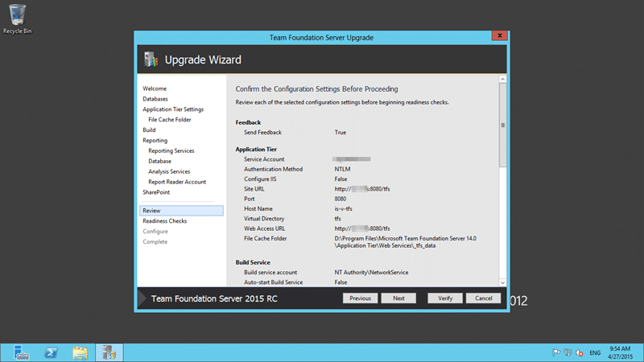Viewport: 644px width, 362px height.
Task: Open Application Tier Settings step
Action: pyautogui.click(x=173, y=109)
